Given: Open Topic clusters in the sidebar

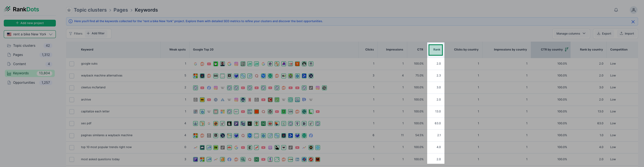Looking at the screenshot, I should [30, 46].
